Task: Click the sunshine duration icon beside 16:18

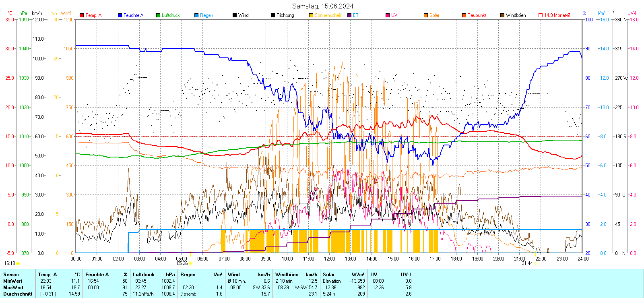Action: pyautogui.click(x=18, y=263)
